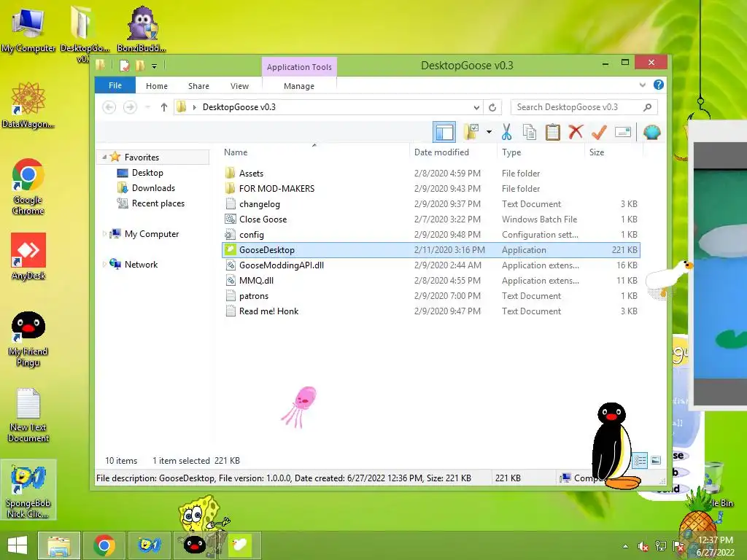
Task: Click the New folder icon in the Quick Access Toolbar
Action: (x=140, y=66)
